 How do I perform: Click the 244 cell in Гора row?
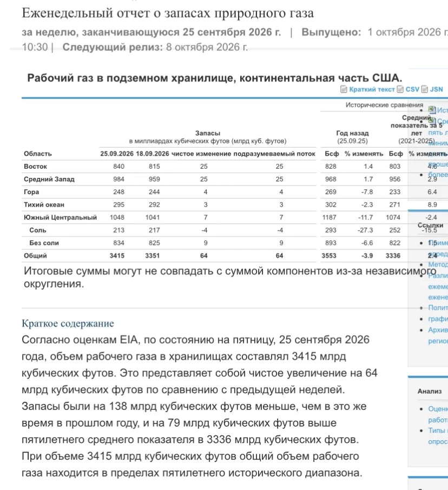click(x=154, y=192)
